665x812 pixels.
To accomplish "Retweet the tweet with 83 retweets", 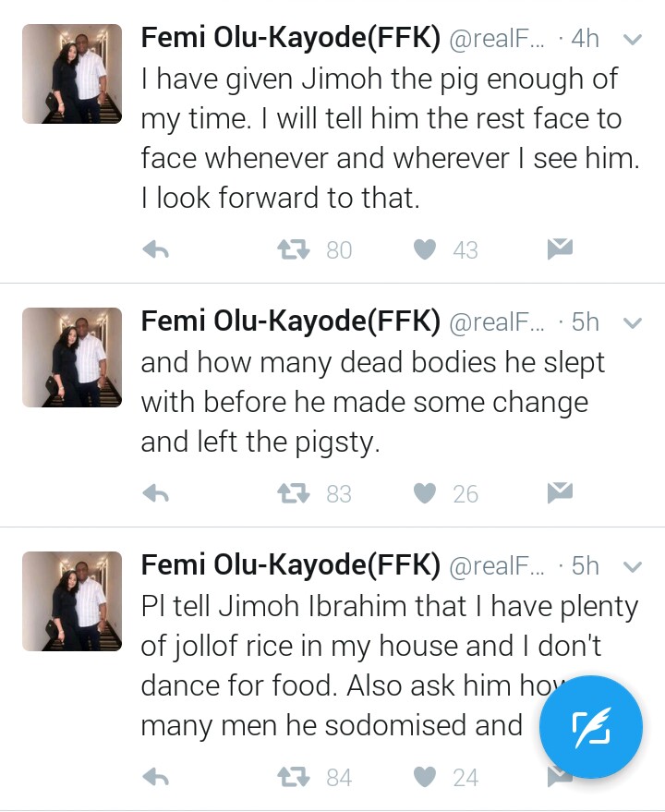I will 292,494.
